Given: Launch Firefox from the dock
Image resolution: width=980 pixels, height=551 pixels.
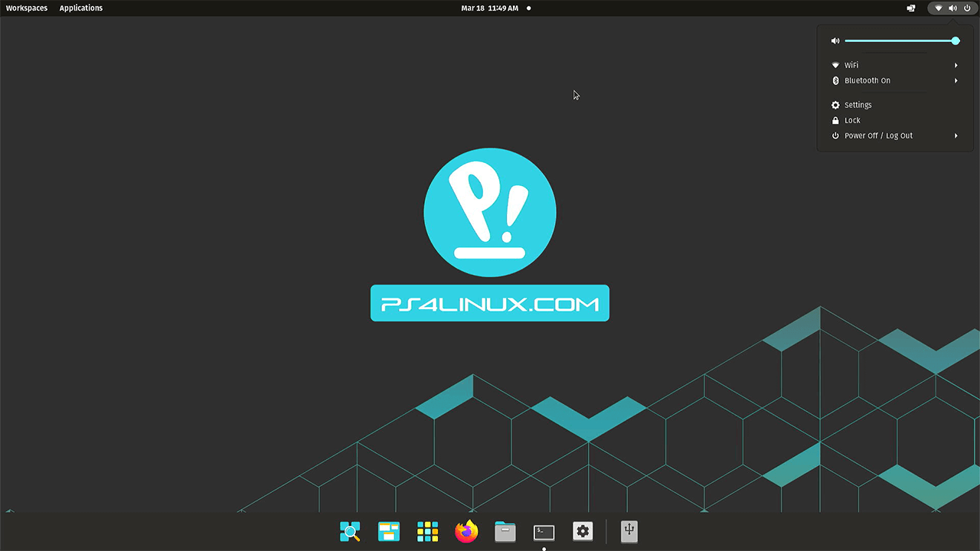Looking at the screenshot, I should coord(466,531).
